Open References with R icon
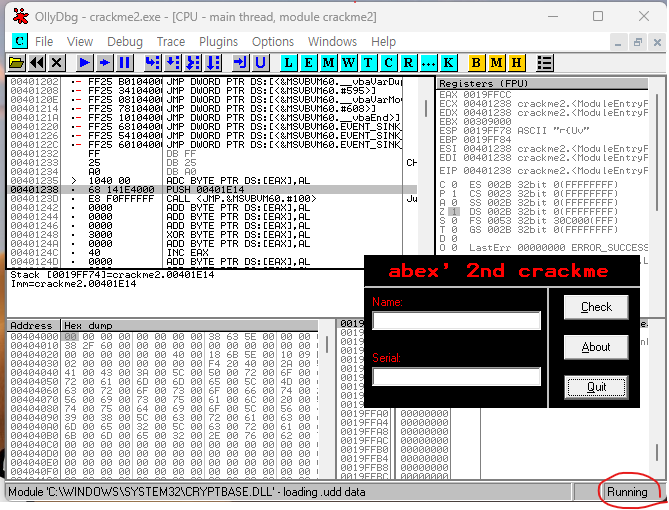669x510 pixels. tap(408, 63)
